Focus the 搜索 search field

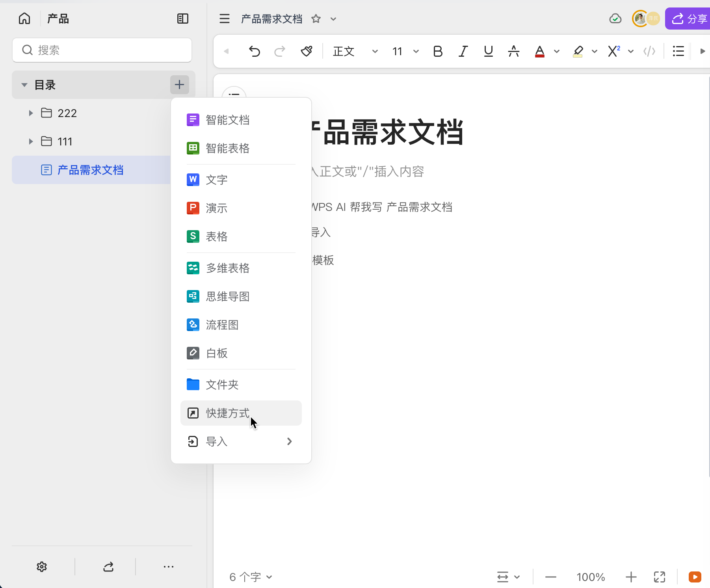click(x=102, y=50)
